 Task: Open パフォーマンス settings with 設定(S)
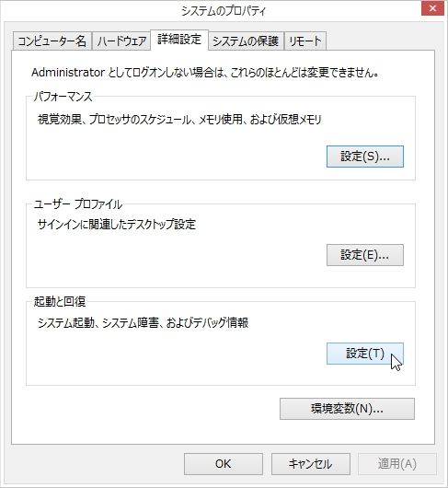365,157
